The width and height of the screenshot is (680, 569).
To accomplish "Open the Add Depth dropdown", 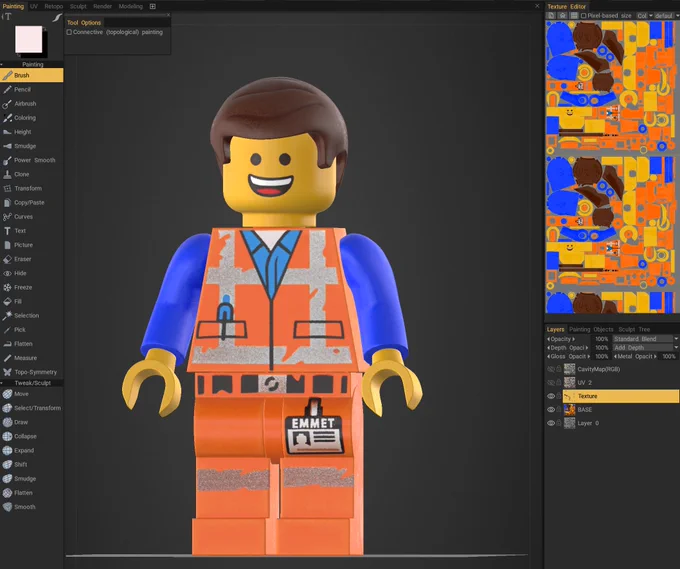I will 645,347.
